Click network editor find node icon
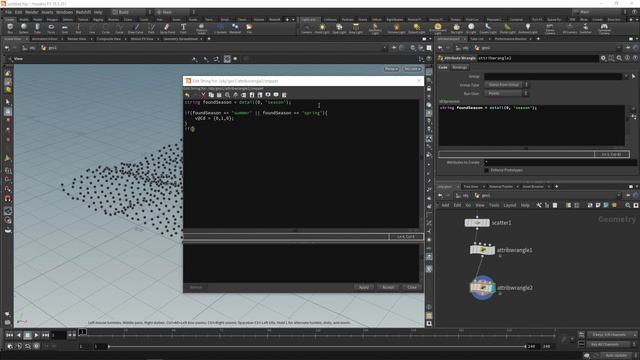 point(627,205)
